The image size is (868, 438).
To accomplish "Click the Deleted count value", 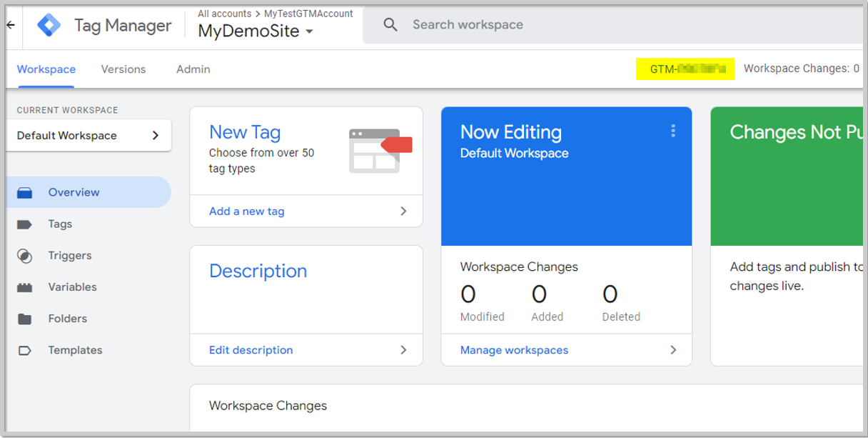I will pyautogui.click(x=610, y=294).
